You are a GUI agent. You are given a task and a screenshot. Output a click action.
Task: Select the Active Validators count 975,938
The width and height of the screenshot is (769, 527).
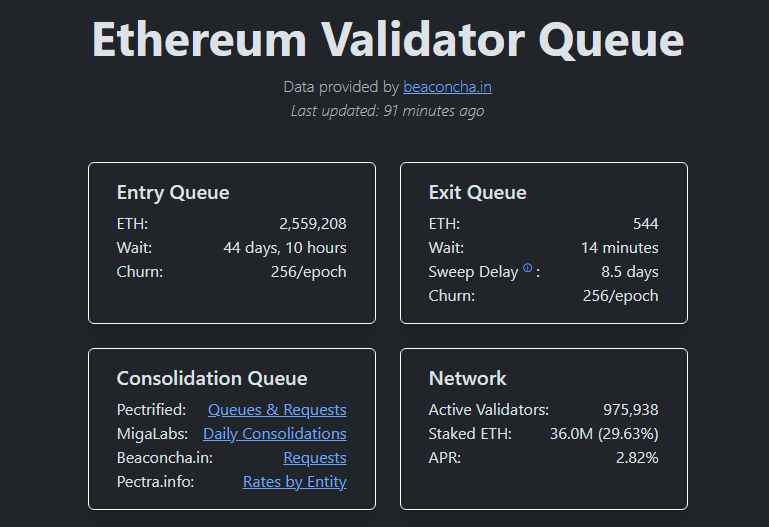631,410
